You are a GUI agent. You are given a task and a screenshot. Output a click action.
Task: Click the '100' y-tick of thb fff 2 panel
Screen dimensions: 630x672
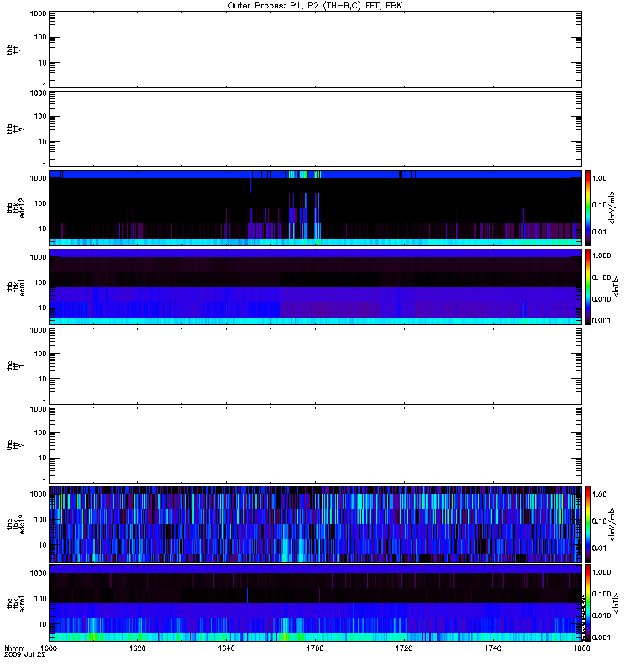[x=40, y=117]
